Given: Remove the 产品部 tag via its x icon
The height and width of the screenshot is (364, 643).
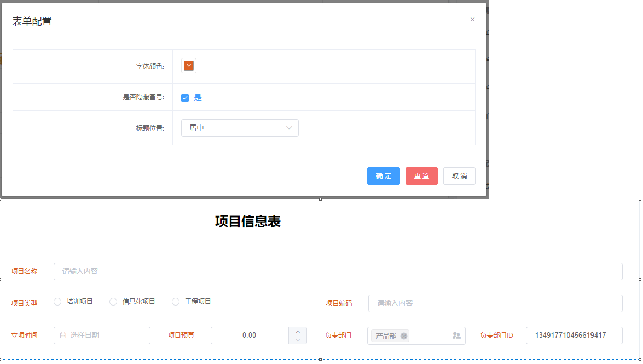Looking at the screenshot, I should 404,336.
